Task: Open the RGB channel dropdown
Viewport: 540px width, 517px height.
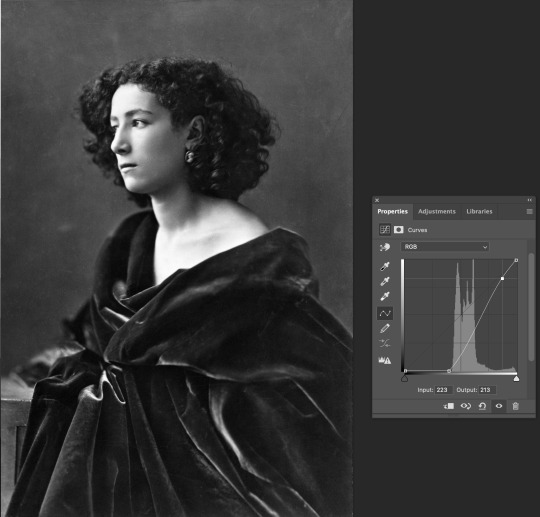Action: point(445,247)
